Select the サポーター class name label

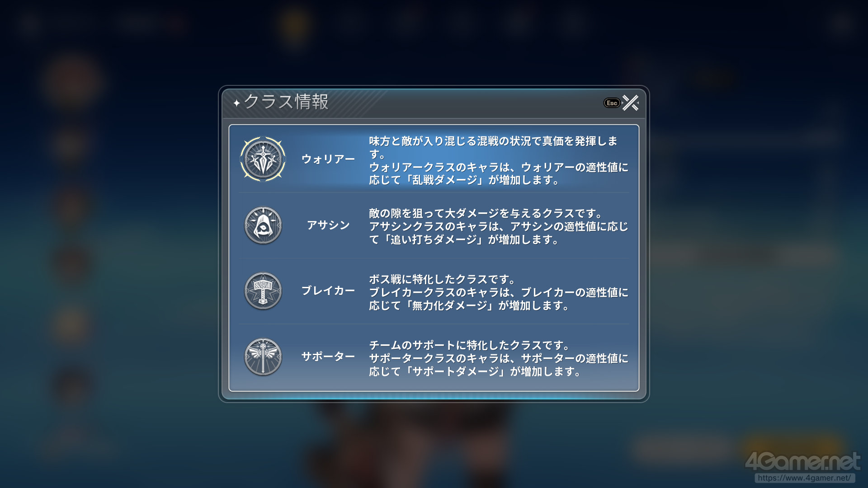[x=328, y=357]
